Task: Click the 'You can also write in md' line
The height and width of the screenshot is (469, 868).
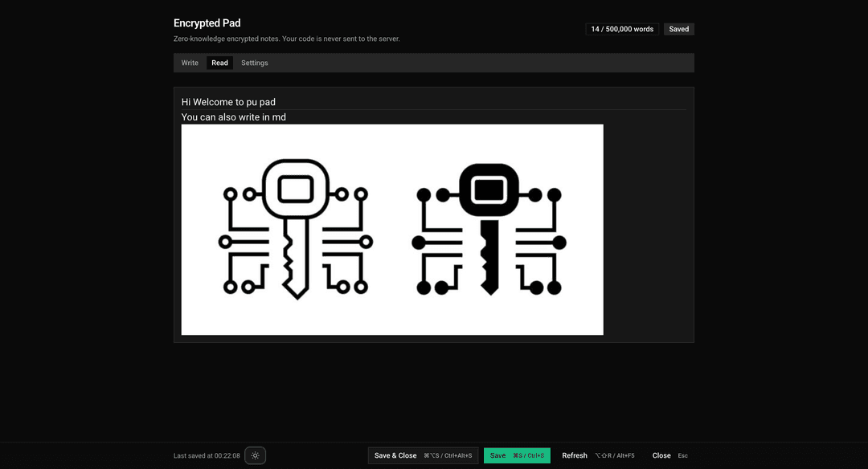Action: click(234, 117)
